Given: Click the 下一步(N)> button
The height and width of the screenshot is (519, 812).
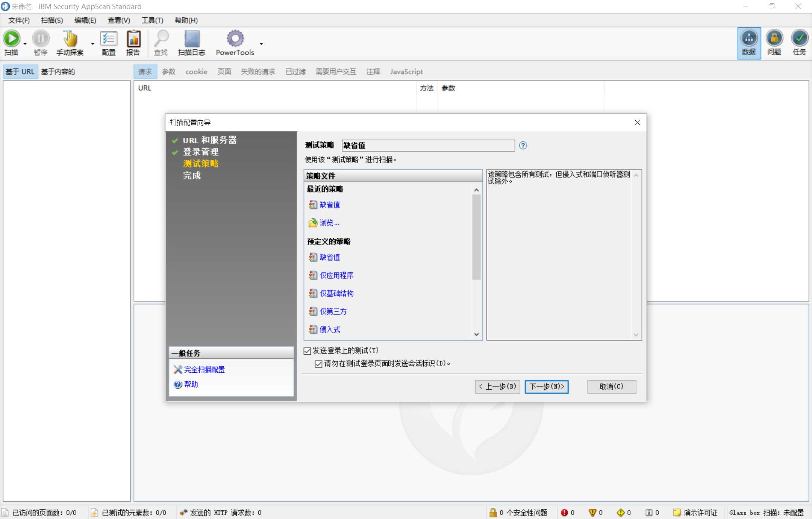Looking at the screenshot, I should tap(547, 387).
